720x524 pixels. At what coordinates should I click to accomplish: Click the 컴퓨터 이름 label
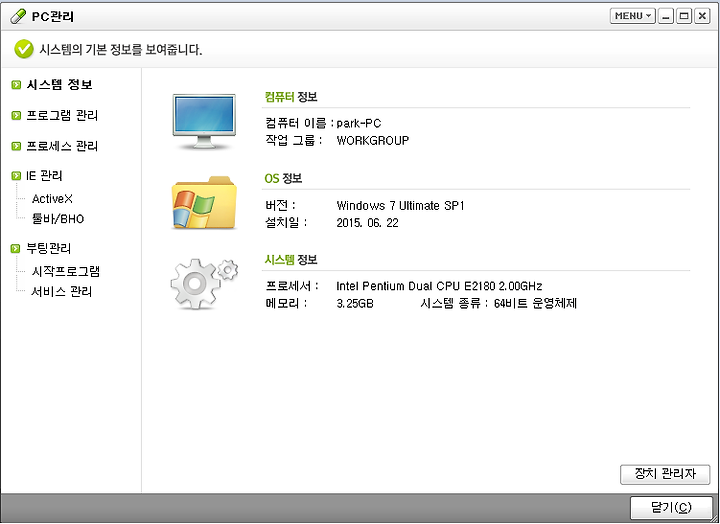[299, 123]
